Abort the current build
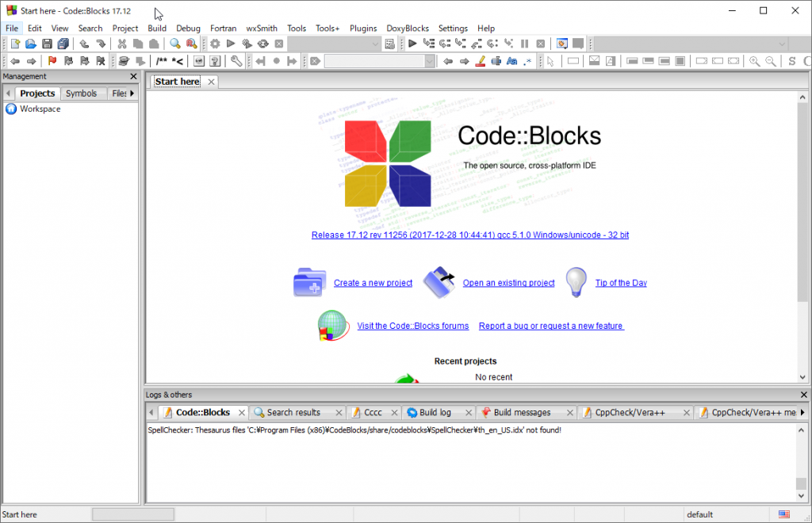Viewport: 812px width, 523px height. click(x=278, y=44)
